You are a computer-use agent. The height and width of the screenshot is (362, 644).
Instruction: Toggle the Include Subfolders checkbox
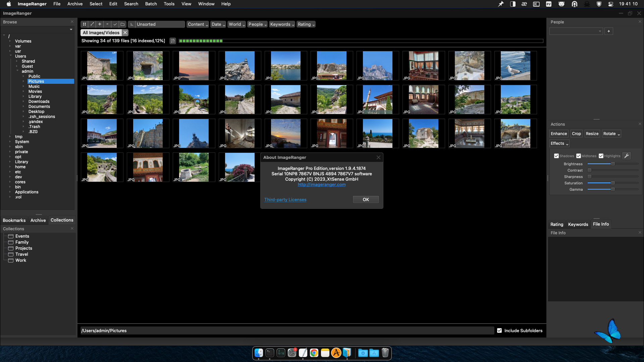click(x=499, y=330)
